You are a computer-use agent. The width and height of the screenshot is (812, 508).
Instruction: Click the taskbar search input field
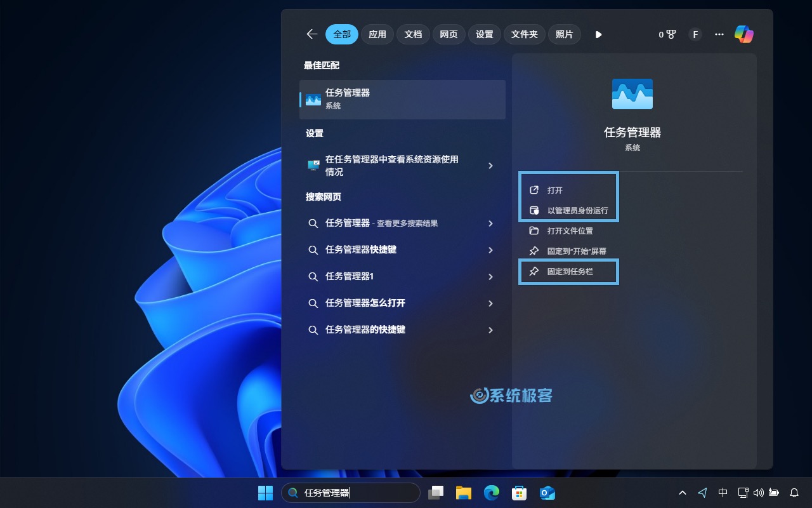point(355,493)
